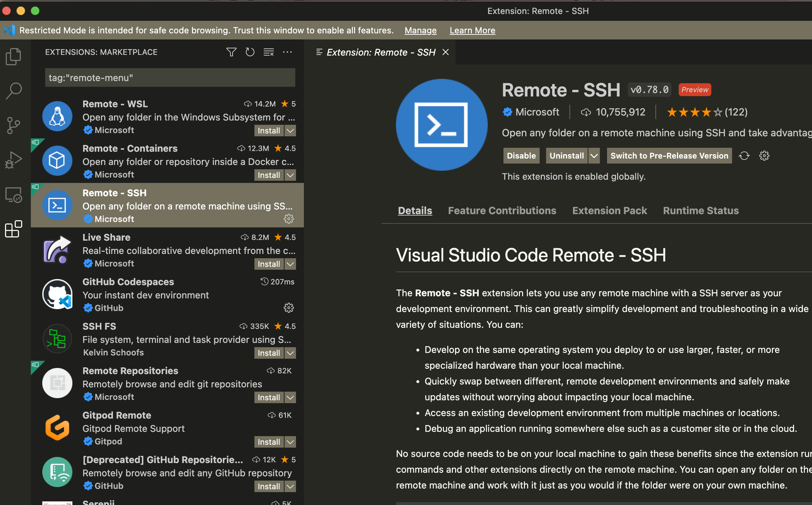Open the Source Control view

(14, 125)
